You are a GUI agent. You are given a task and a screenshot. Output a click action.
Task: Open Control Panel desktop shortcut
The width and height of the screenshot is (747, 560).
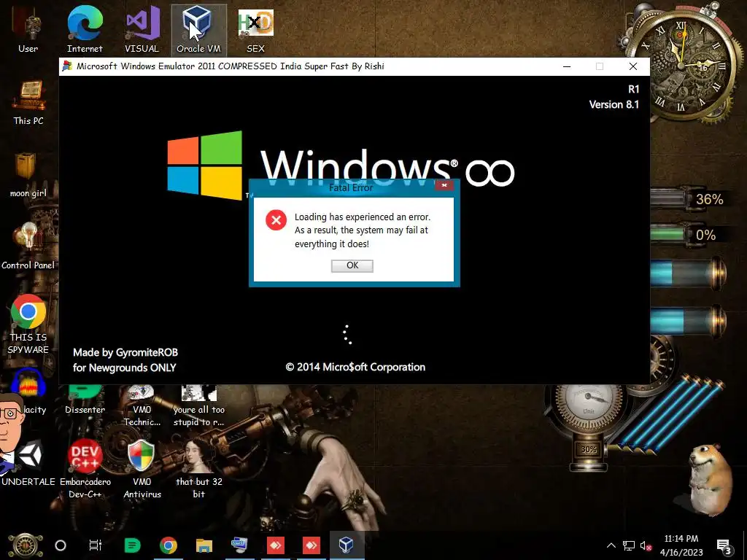(28, 246)
